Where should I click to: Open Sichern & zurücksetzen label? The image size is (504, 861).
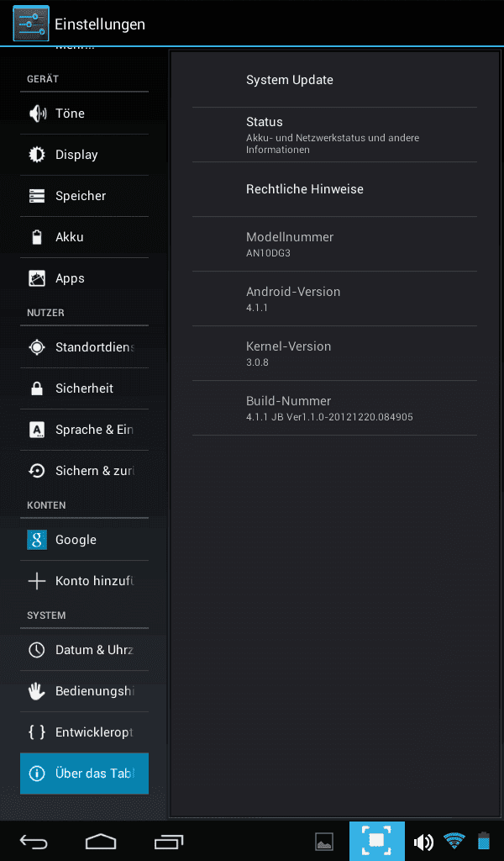point(95,471)
